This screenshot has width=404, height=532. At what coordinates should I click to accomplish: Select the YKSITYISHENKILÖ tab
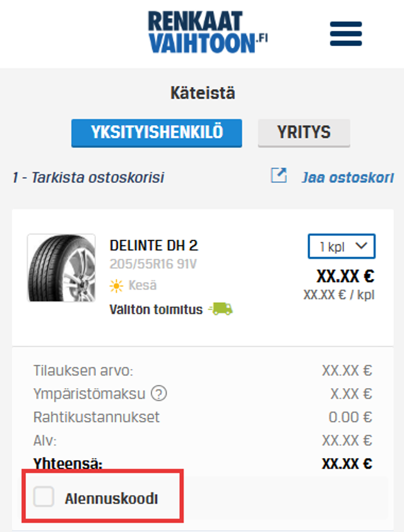coord(157,133)
